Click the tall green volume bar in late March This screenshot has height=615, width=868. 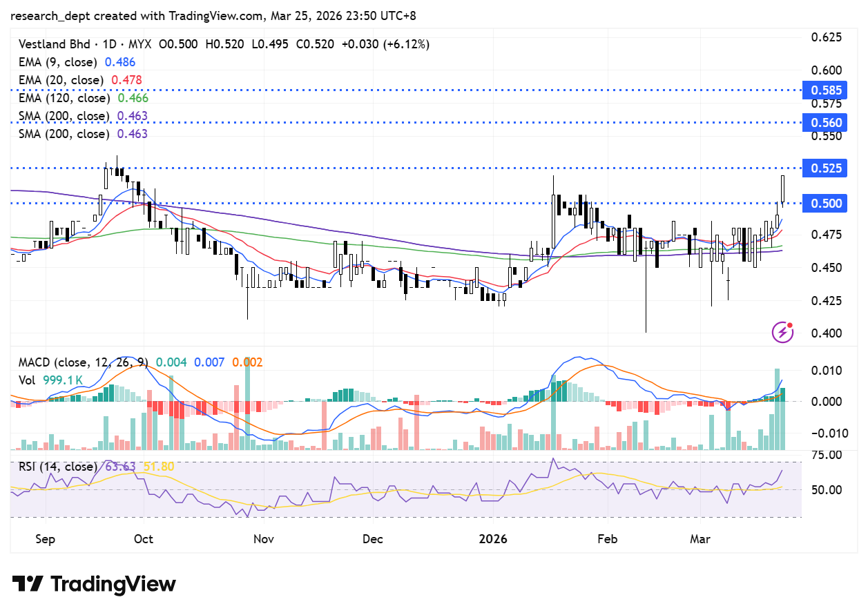pyautogui.click(x=777, y=411)
